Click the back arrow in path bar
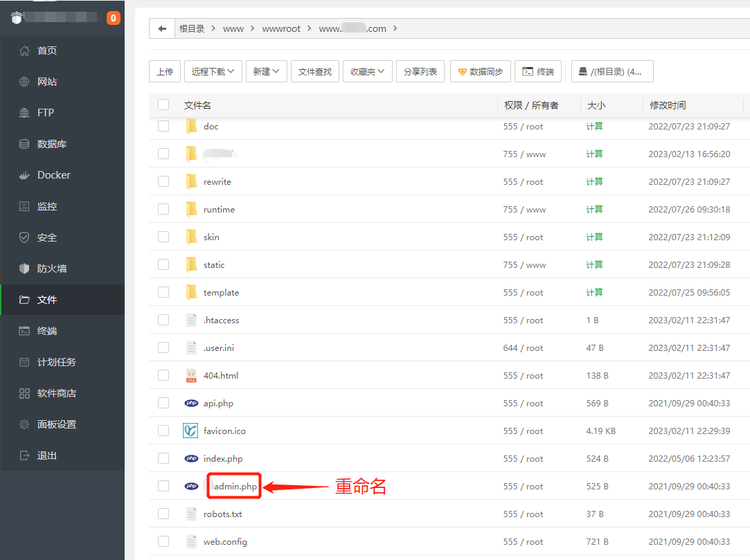 [162, 28]
